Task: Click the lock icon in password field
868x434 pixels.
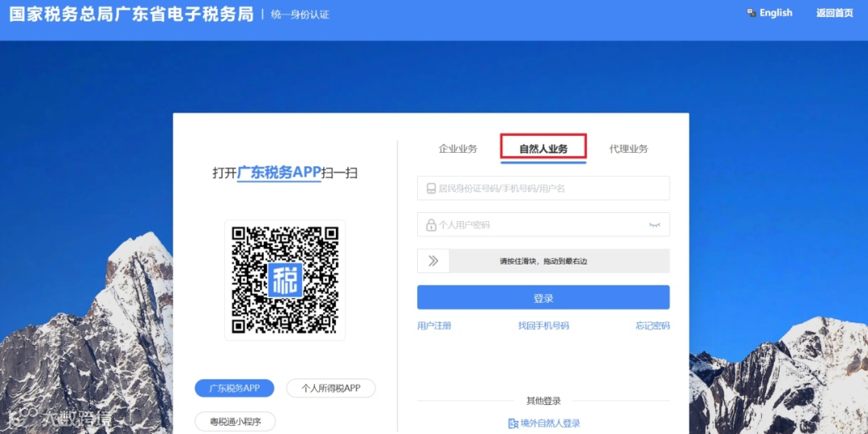Action: (431, 225)
